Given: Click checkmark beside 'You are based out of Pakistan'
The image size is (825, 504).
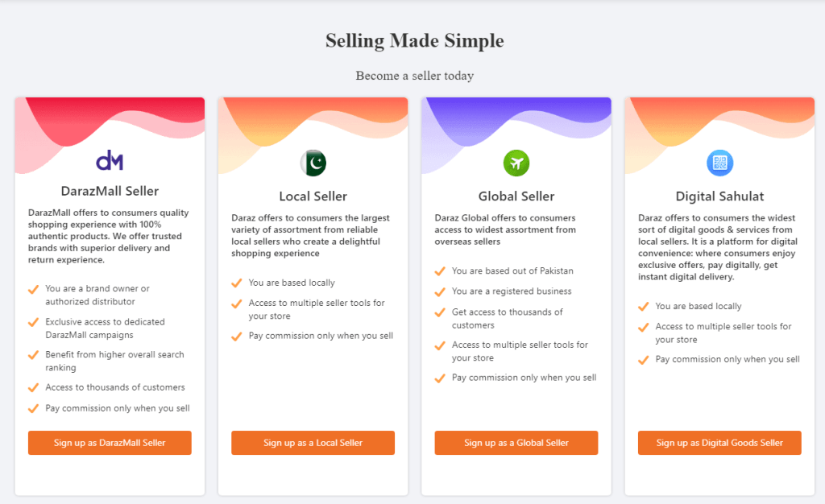Looking at the screenshot, I should (440, 271).
